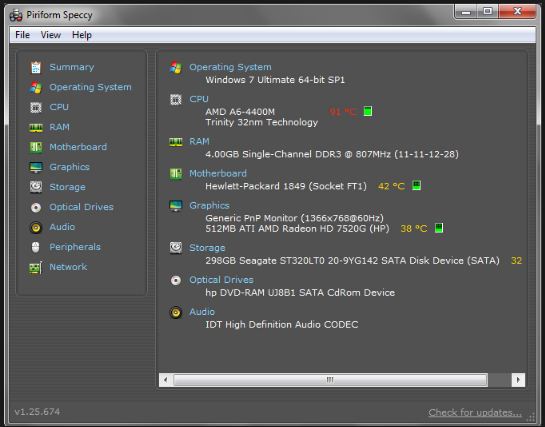Click the Operating System heading link in summary
Image resolution: width=545 pixels, height=427 pixels.
click(230, 67)
